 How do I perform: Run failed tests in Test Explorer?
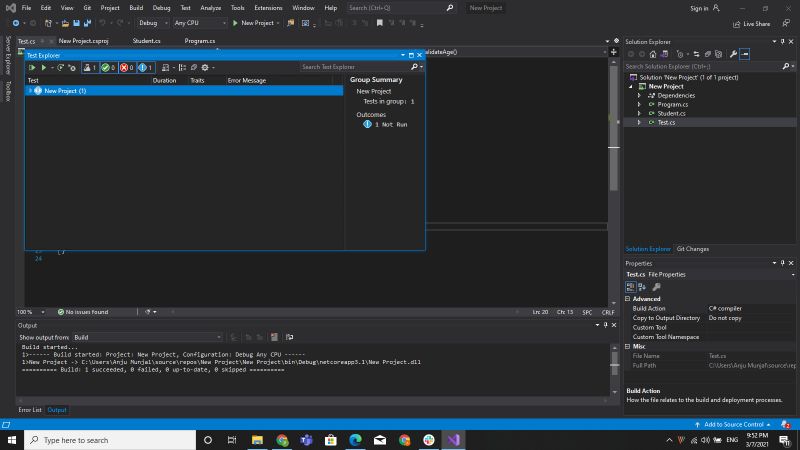(x=72, y=67)
